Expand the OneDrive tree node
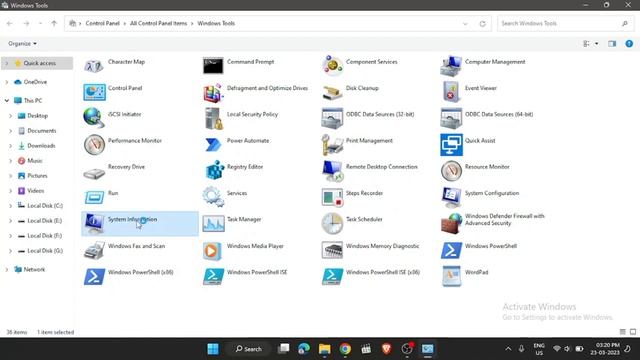640x360 pixels. (6, 82)
